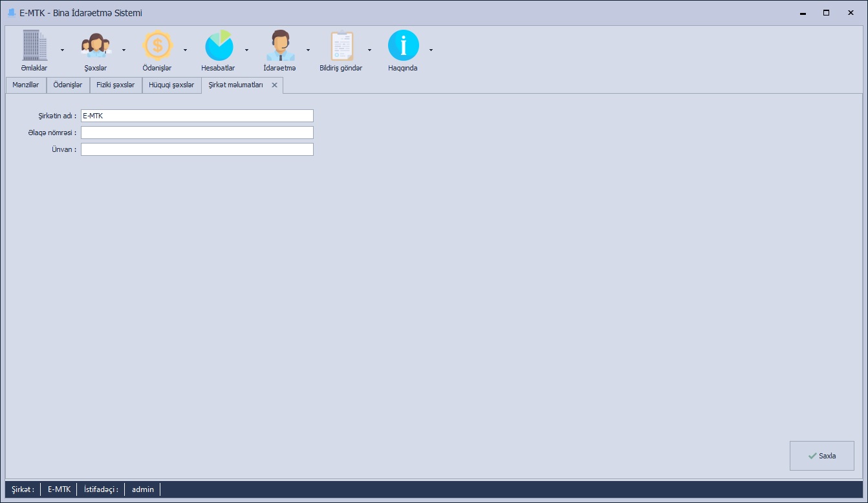This screenshot has height=503, width=868.
Task: Open the Haqqında info icon
Action: 403,46
